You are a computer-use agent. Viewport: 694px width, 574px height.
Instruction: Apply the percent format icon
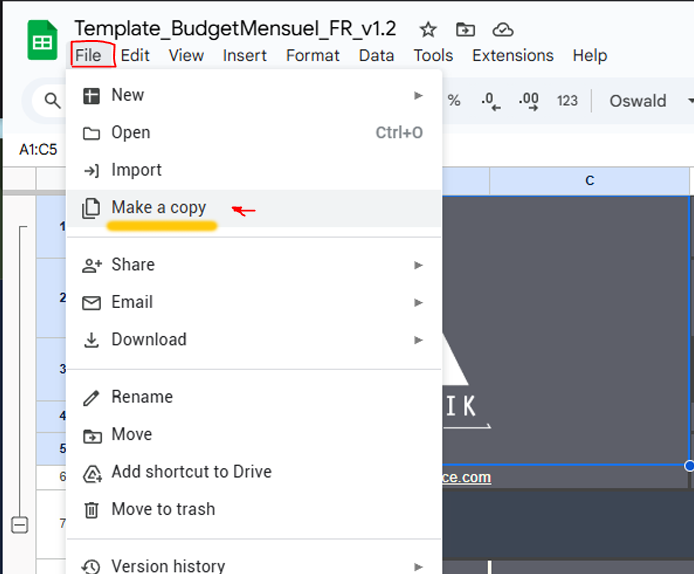pyautogui.click(x=454, y=100)
